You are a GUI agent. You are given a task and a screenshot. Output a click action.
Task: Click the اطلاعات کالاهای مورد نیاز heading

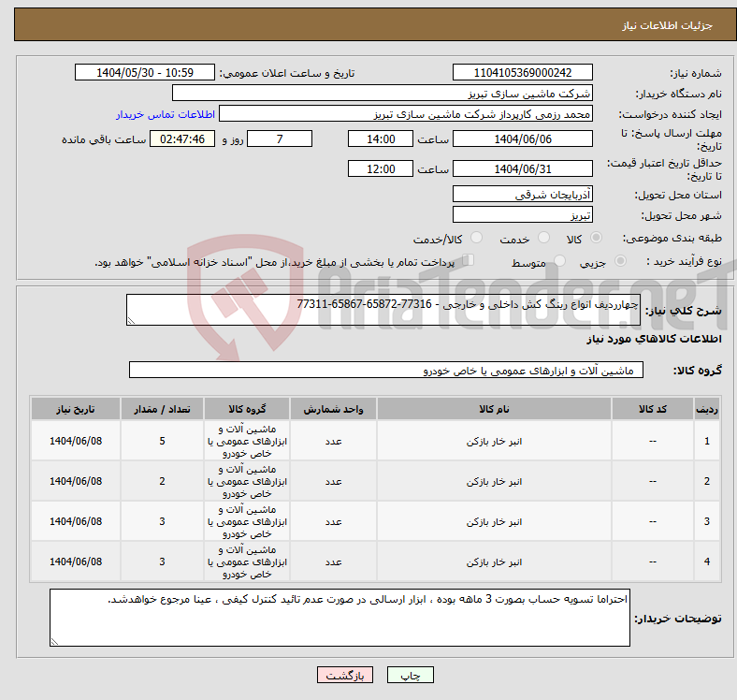tap(654, 339)
